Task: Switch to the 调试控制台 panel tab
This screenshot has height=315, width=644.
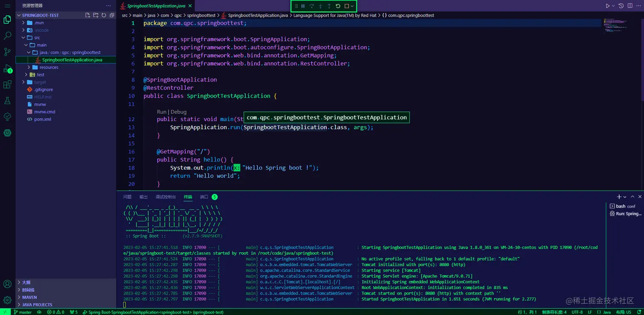Action: 166,197
